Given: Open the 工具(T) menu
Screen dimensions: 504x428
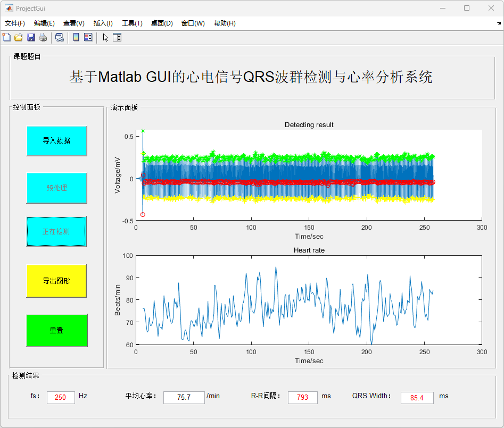Looking at the screenshot, I should 132,23.
